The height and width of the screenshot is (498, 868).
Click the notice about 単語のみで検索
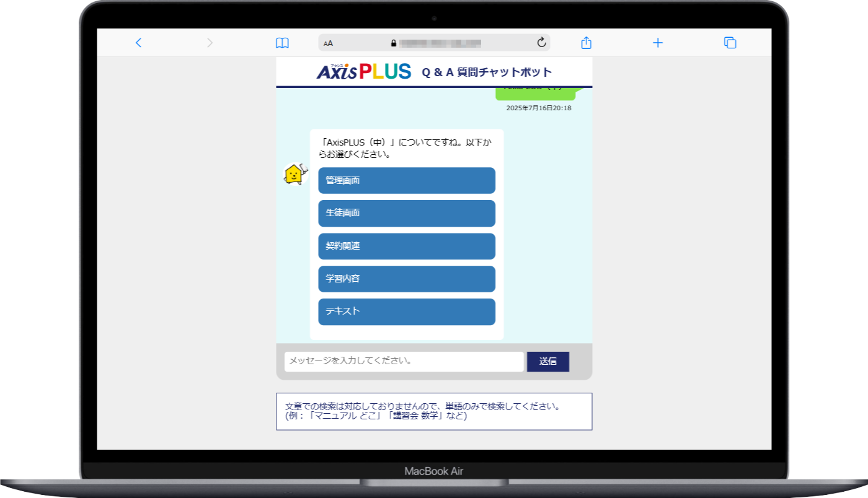pyautogui.click(x=434, y=411)
